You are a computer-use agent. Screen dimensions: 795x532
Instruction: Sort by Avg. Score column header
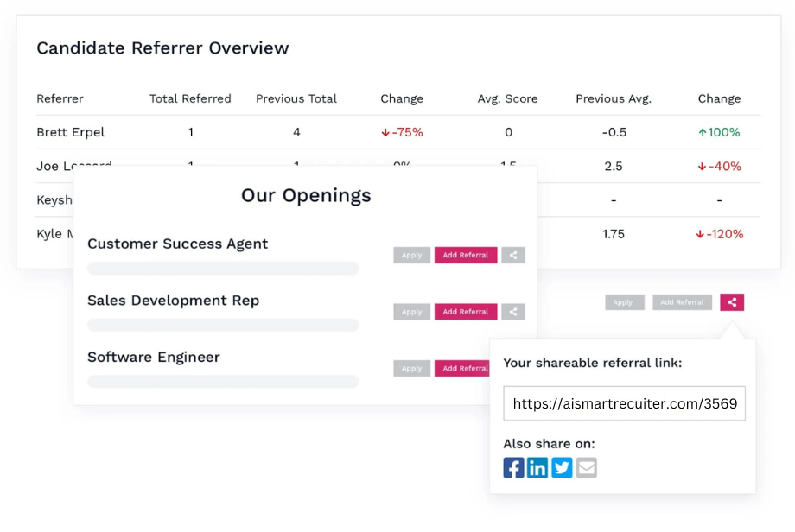pyautogui.click(x=507, y=98)
